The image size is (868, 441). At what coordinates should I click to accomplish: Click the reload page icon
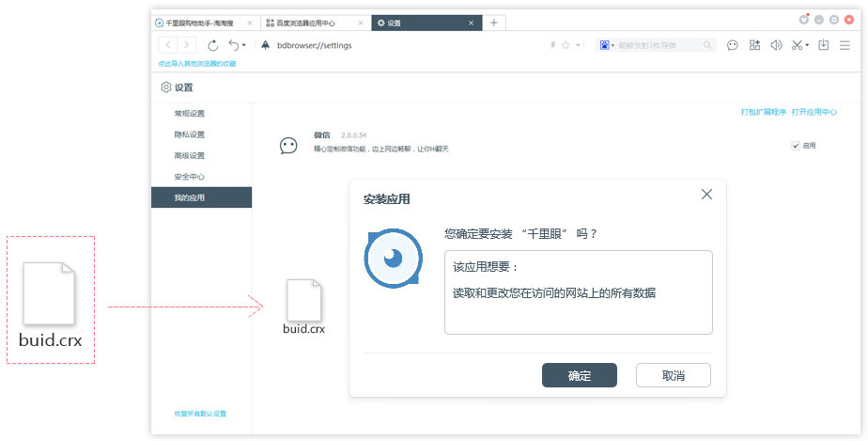(x=212, y=45)
